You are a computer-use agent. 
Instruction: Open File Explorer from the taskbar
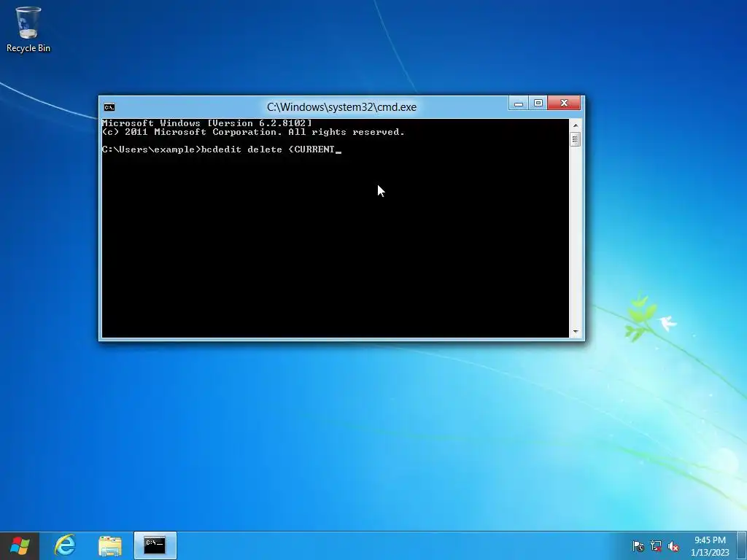110,545
